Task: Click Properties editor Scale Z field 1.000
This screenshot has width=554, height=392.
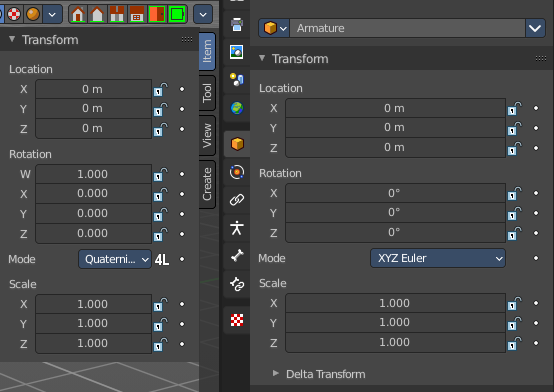Action: pos(395,343)
